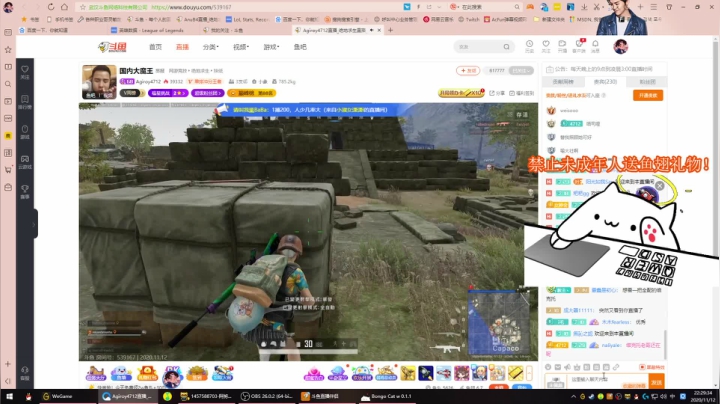
Task: Click the streamer avatar thumbnail
Action: [99, 82]
